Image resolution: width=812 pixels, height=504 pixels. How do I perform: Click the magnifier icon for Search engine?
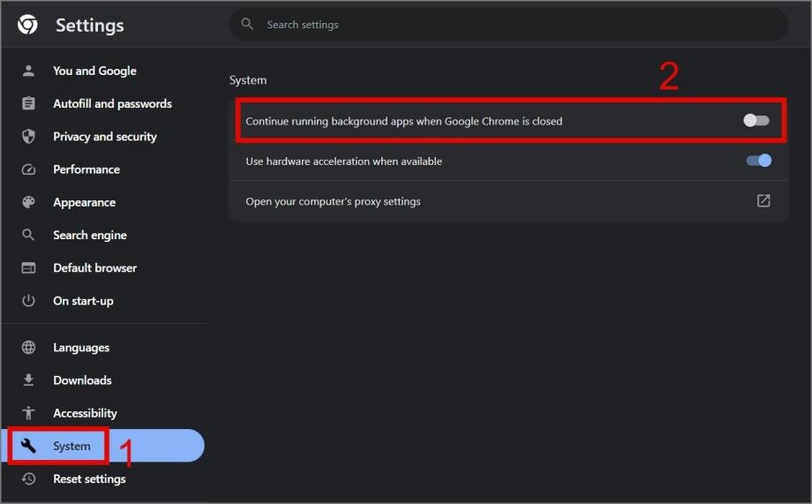pyautogui.click(x=28, y=235)
